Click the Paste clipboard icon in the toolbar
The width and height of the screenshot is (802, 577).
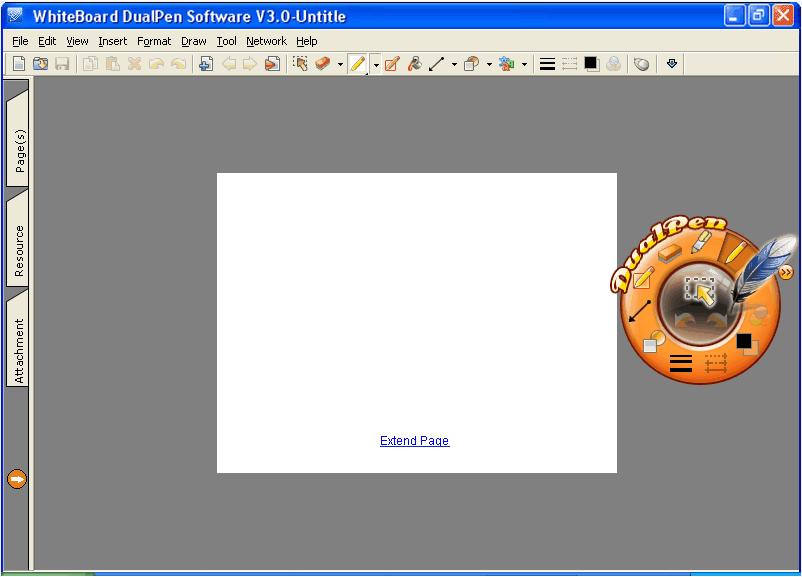[x=112, y=64]
